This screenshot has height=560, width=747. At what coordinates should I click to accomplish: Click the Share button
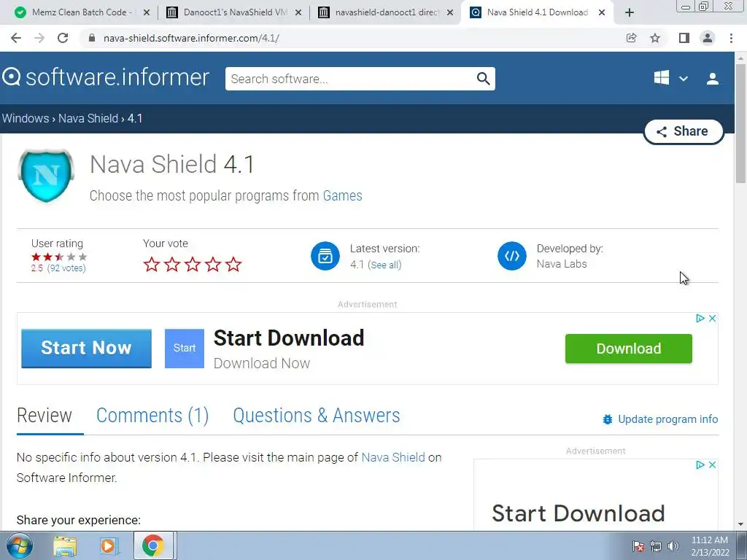pyautogui.click(x=684, y=131)
